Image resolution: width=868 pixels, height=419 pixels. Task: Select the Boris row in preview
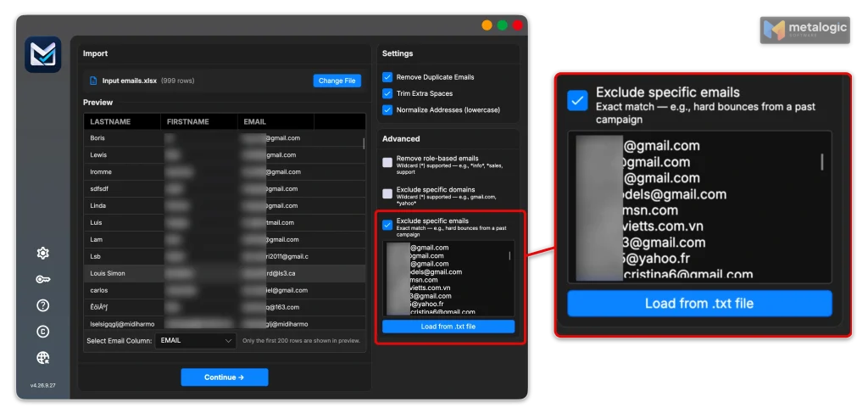click(x=224, y=138)
